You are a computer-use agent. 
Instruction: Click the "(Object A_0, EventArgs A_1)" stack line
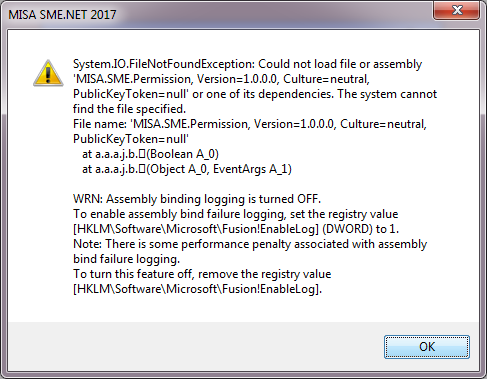[187, 169]
